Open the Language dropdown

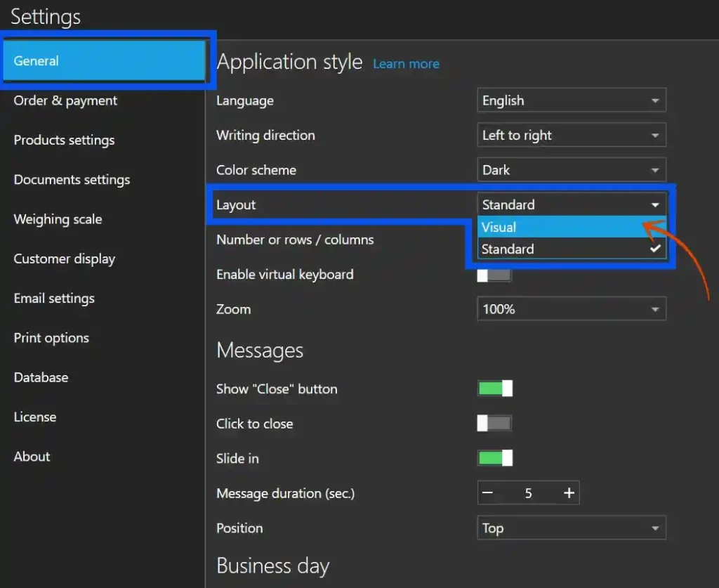tap(571, 100)
